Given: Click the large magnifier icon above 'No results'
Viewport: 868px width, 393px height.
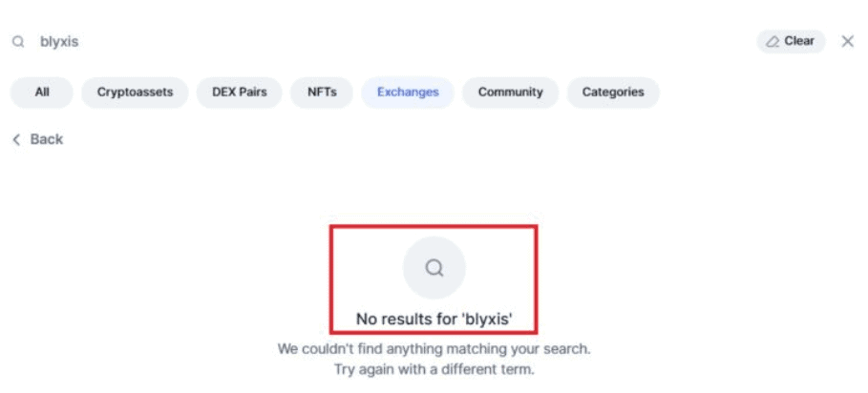Looking at the screenshot, I should click(434, 269).
